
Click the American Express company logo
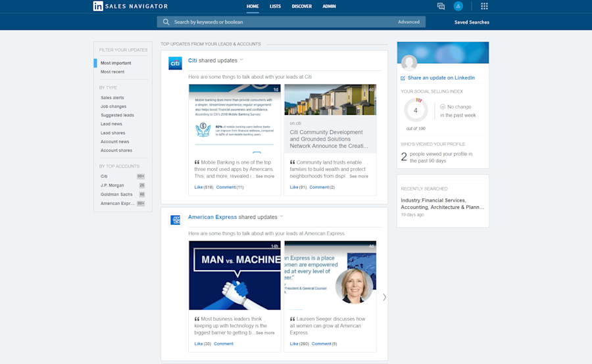175,220
